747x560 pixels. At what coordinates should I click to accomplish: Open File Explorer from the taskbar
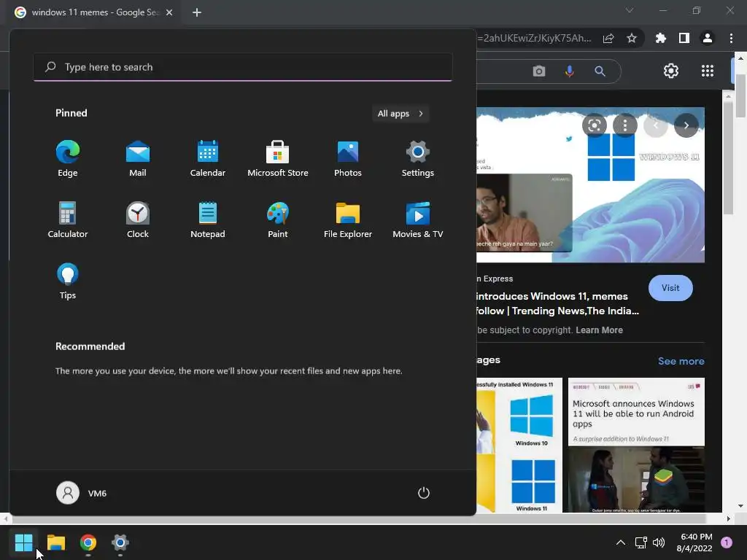click(x=56, y=542)
